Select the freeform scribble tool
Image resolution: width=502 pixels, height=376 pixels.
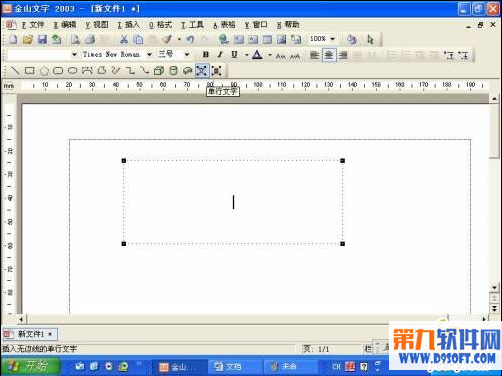click(116, 70)
